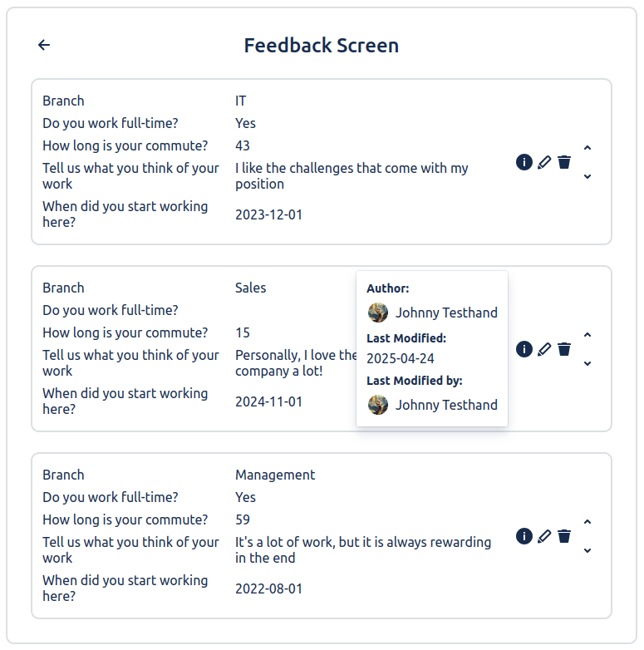This screenshot has width=644, height=650.
Task: Edit the Sales branch feedback entry
Action: 544,349
